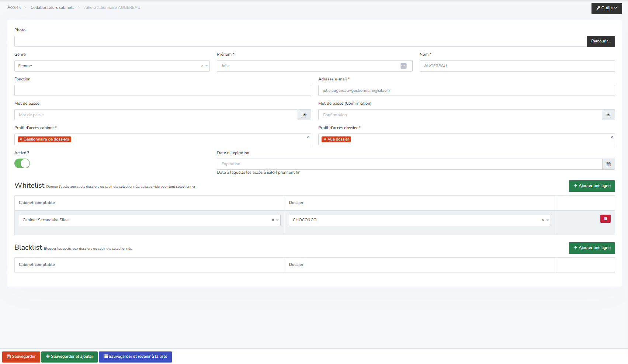628x364 pixels.
Task: Click the calendar icon for expiration date
Action: coord(608,164)
